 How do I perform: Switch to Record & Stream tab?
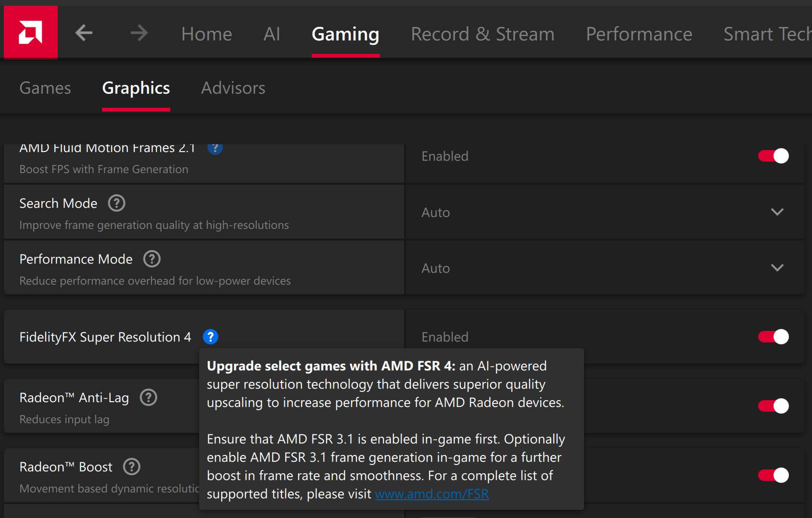[x=482, y=34]
